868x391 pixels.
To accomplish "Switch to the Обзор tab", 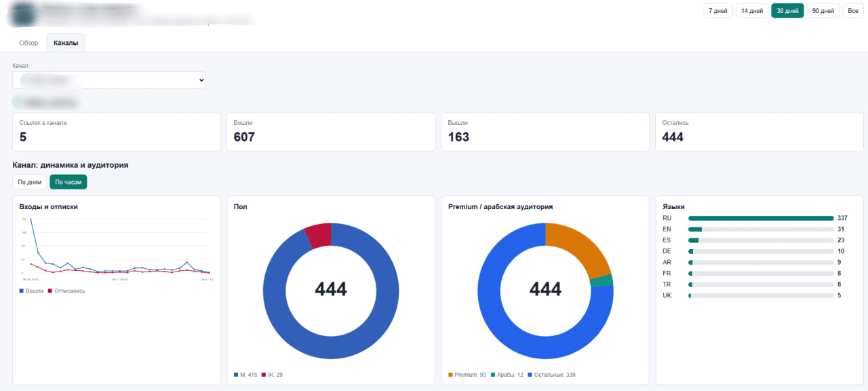I will tap(28, 43).
